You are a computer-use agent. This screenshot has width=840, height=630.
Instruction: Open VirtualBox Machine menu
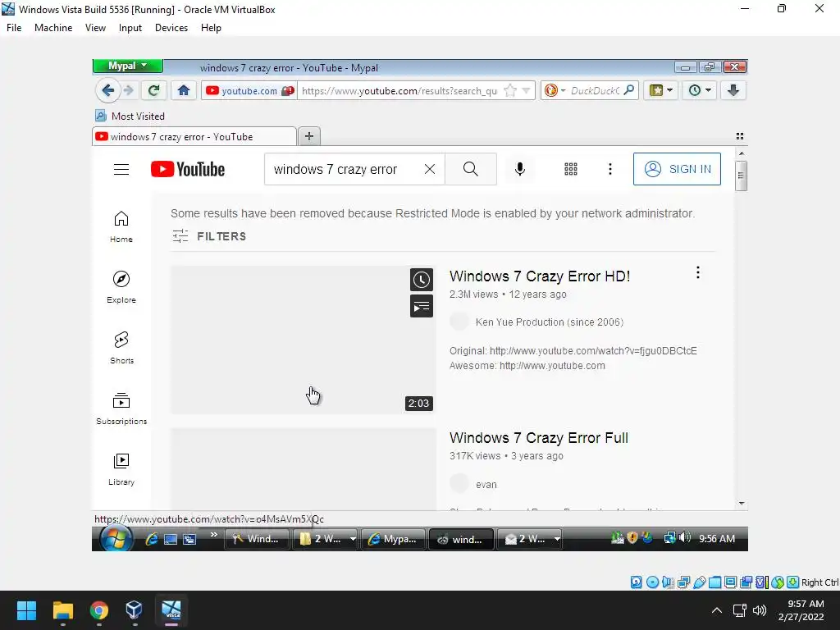53,28
